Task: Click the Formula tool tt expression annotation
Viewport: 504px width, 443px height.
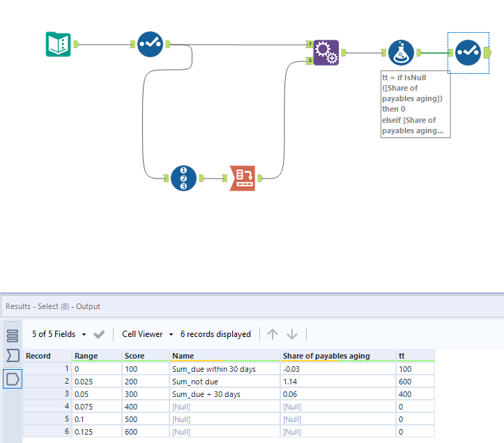Action: pyautogui.click(x=415, y=104)
